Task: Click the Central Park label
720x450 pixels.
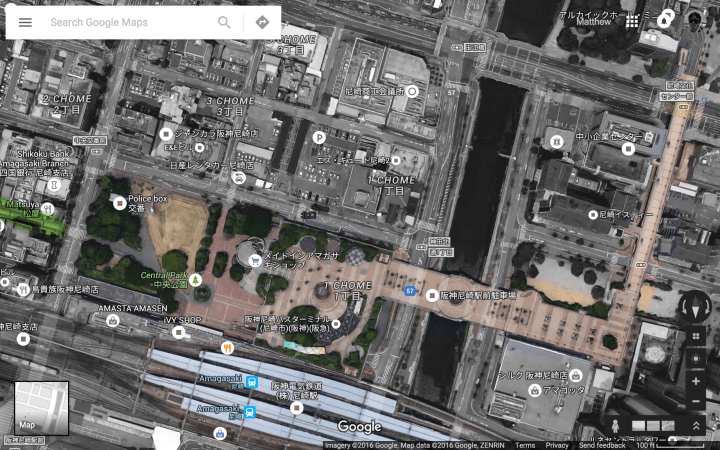Action: (x=164, y=280)
